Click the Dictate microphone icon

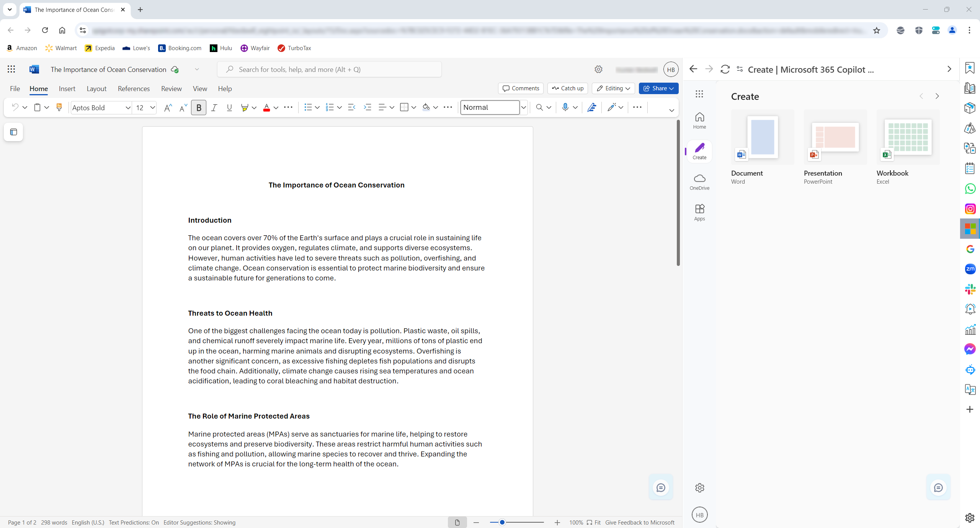565,108
